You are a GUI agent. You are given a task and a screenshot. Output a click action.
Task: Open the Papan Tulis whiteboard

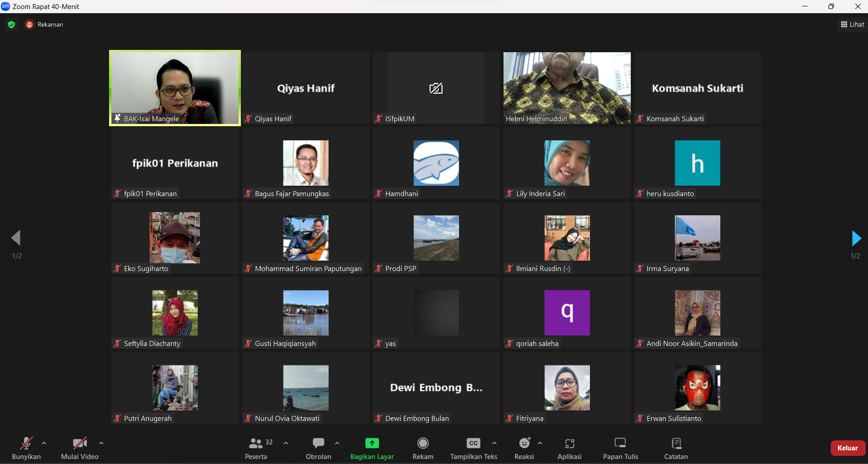(x=620, y=444)
